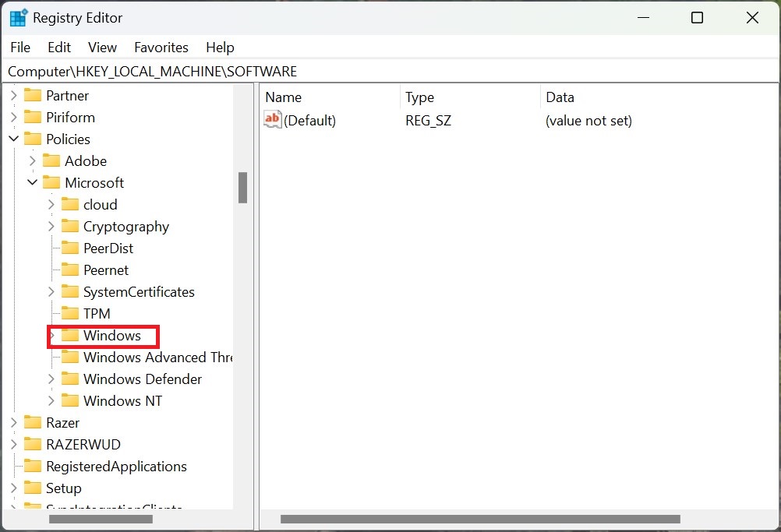This screenshot has height=532, width=781.
Task: Click the RegisteredApplications folder icon
Action: (33, 467)
